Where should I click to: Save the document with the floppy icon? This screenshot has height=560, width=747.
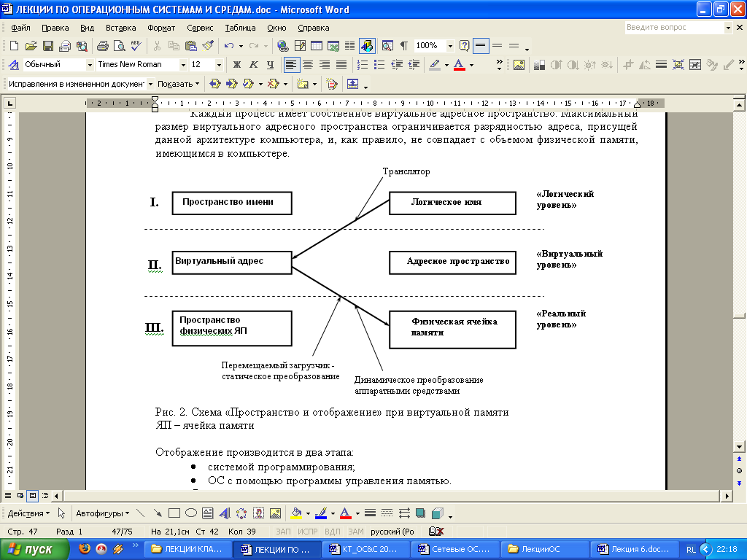(47, 46)
